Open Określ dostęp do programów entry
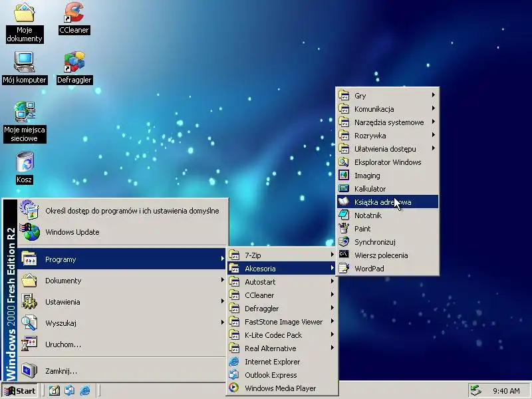The image size is (532, 399). tap(123, 211)
